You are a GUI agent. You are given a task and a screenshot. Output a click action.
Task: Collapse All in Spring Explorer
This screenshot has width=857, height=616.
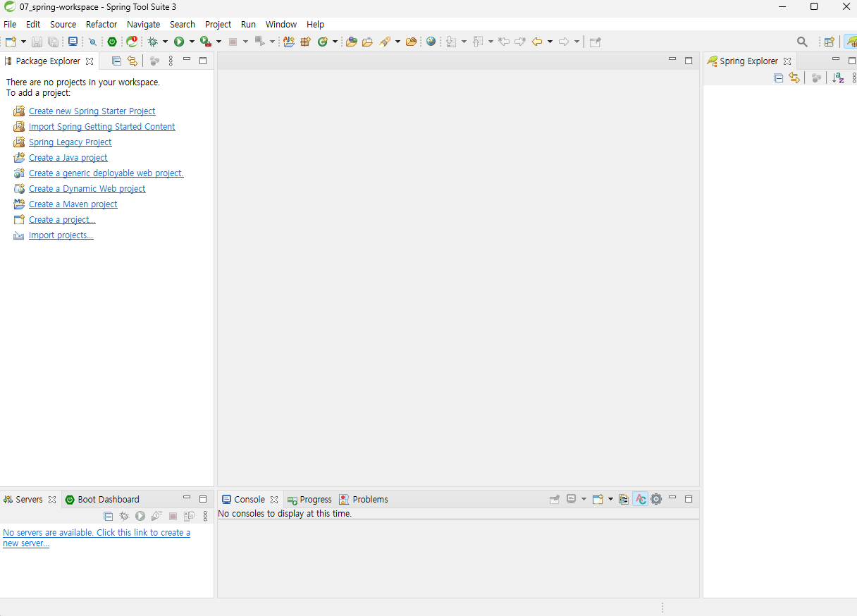click(779, 78)
